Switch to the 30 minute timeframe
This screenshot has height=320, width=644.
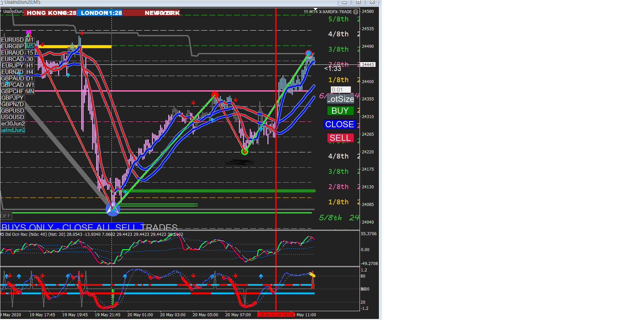point(30,59)
